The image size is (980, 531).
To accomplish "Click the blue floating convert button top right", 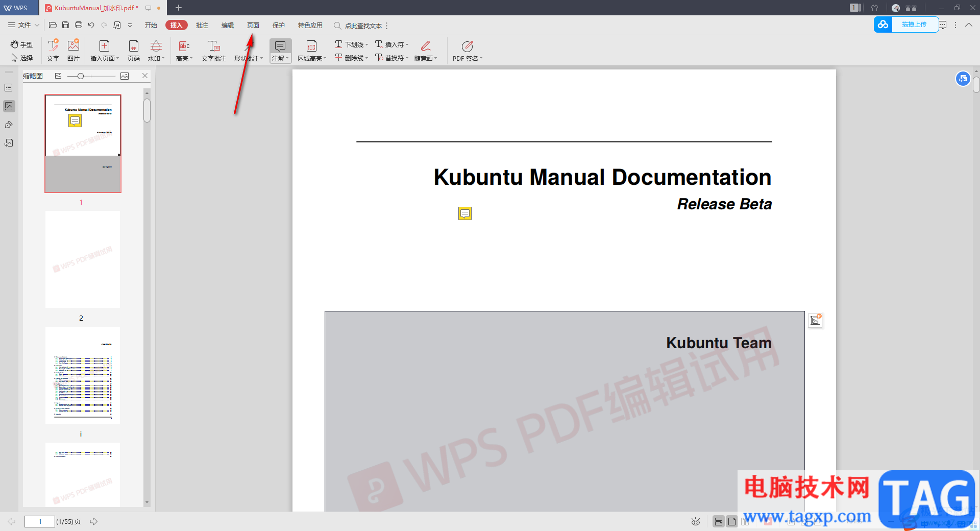I will (963, 79).
